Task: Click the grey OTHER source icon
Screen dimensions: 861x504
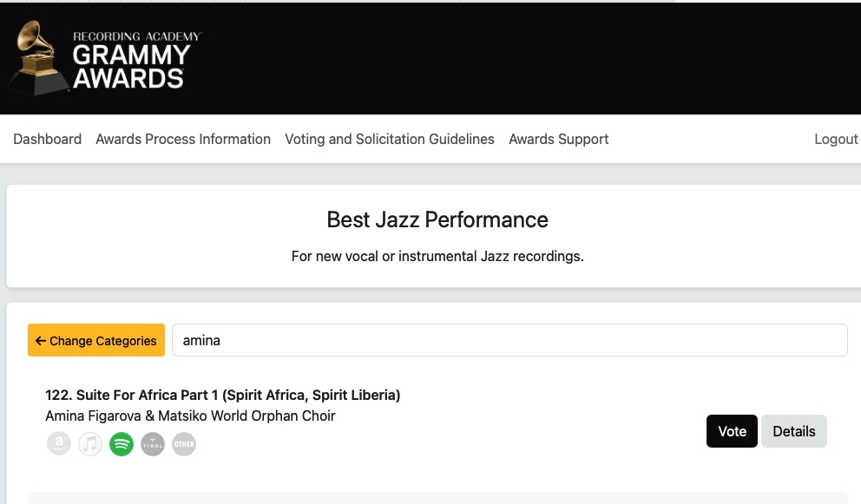Action: (x=184, y=444)
